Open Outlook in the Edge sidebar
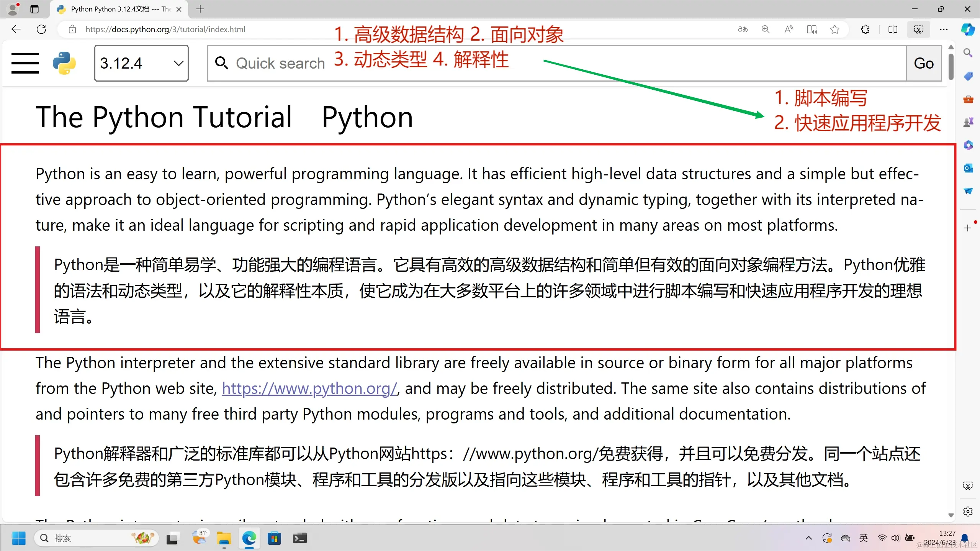Screen dimensions: 980x551 coord(968,168)
